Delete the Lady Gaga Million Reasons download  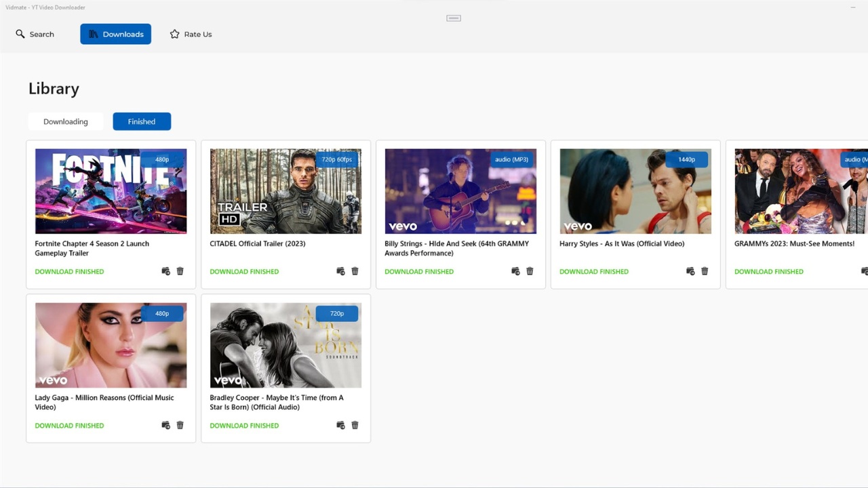click(x=180, y=425)
